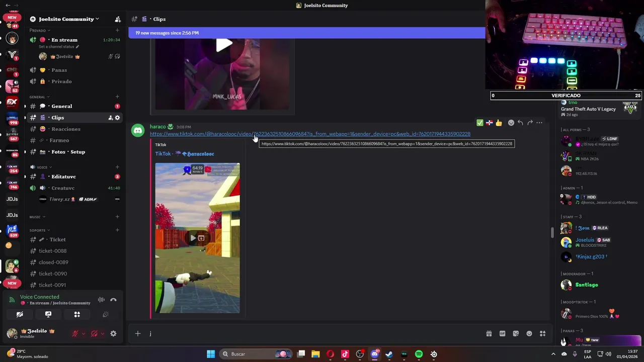Screen dimensions: 644x362
Task: React with Dominican flag emoji
Action: point(489,123)
